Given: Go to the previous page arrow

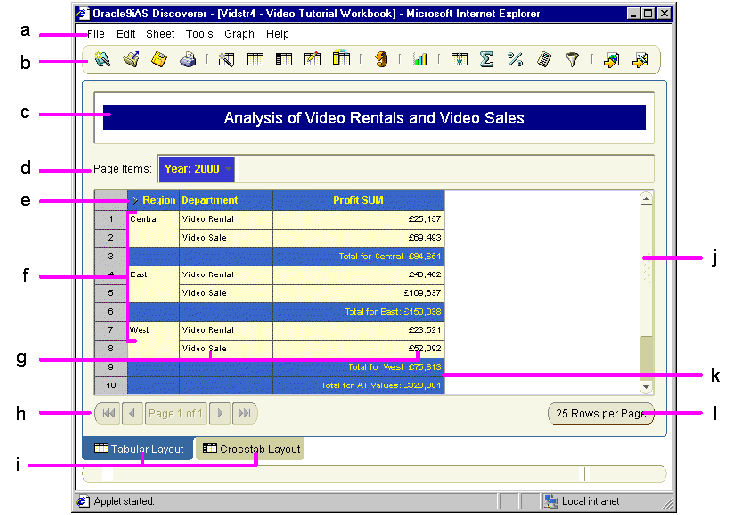Looking at the screenshot, I should (x=132, y=413).
